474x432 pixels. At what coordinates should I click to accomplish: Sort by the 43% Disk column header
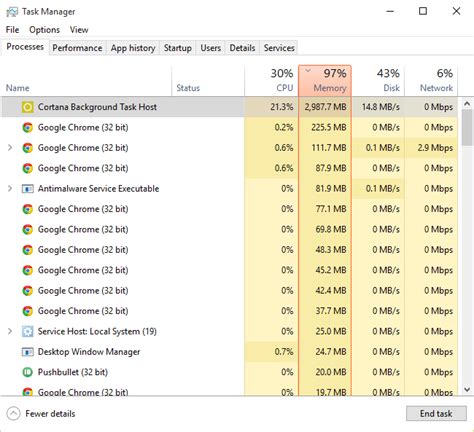378,81
